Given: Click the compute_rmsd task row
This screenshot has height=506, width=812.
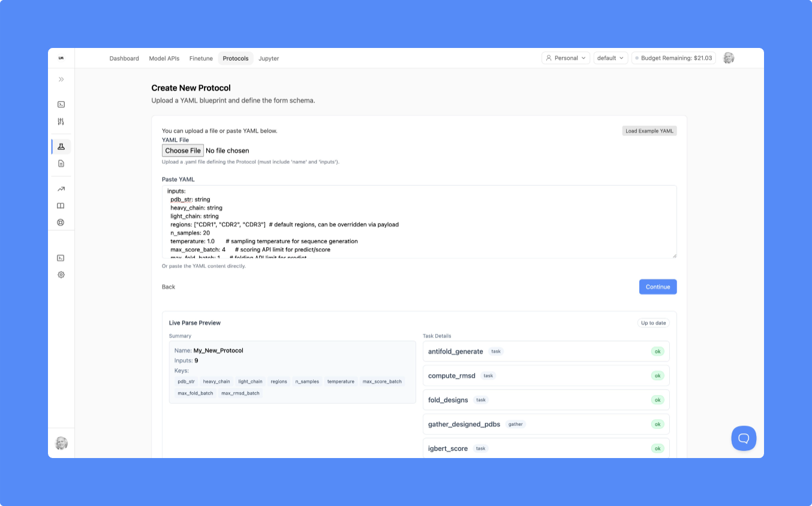Looking at the screenshot, I should [x=546, y=376].
